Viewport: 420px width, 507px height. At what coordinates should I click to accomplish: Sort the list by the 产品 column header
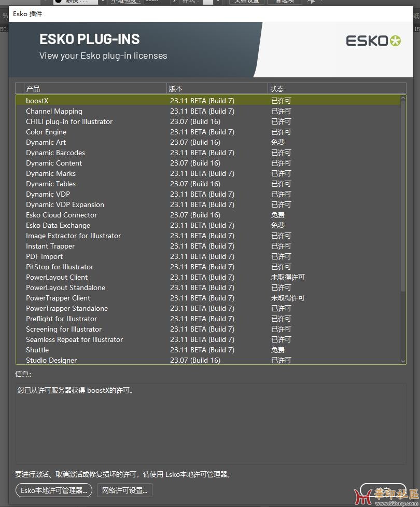pyautogui.click(x=95, y=89)
